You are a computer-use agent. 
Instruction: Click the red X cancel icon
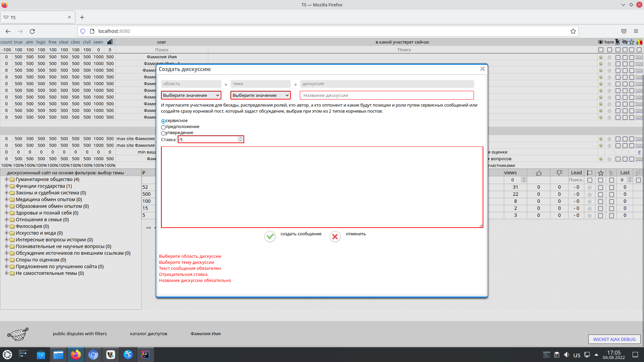335,237
